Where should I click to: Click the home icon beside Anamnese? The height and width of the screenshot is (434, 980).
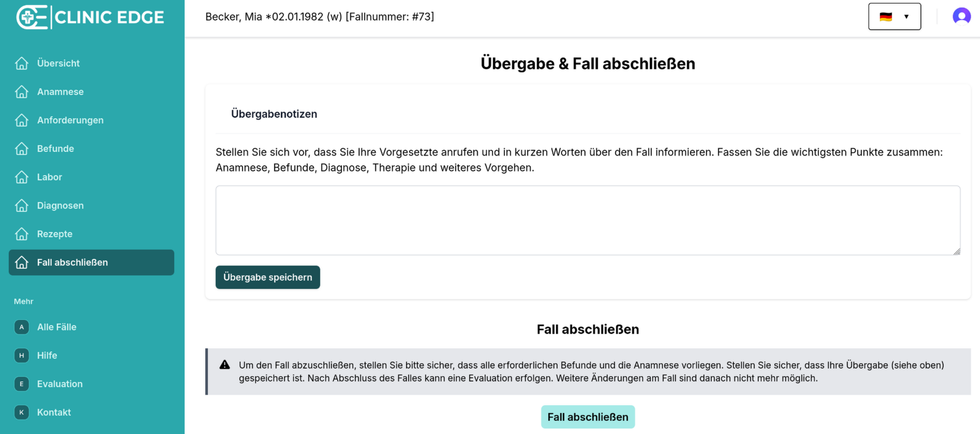click(x=22, y=92)
